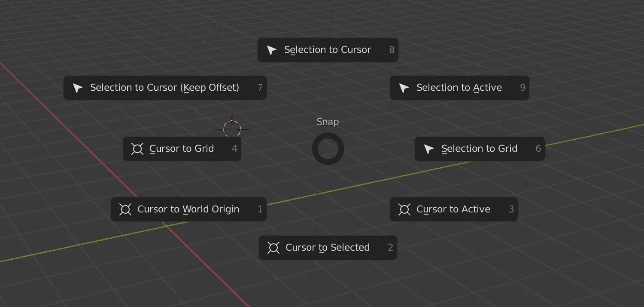This screenshot has width=644, height=307.
Task: Choose Selection to Cursor in pie menu
Action: click(x=328, y=50)
